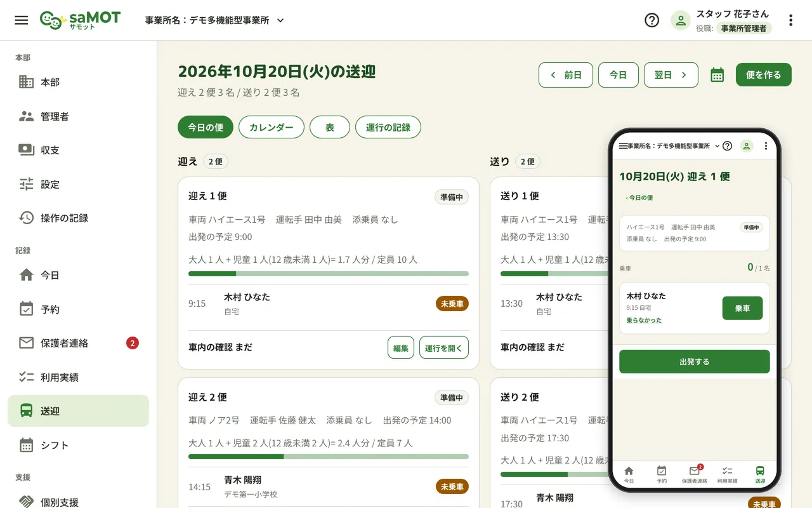Expand the 事業所名 dropdown in the phone preview
This screenshot has height=508, width=812.
click(674, 146)
